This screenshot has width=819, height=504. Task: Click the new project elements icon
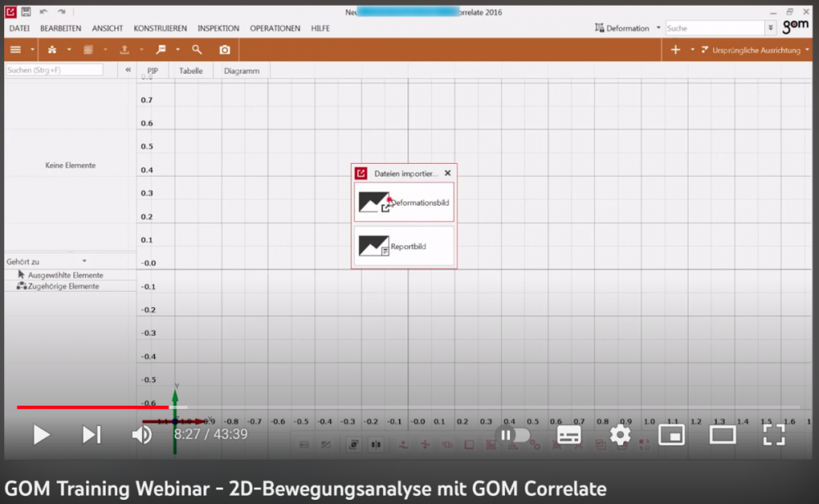pos(52,50)
